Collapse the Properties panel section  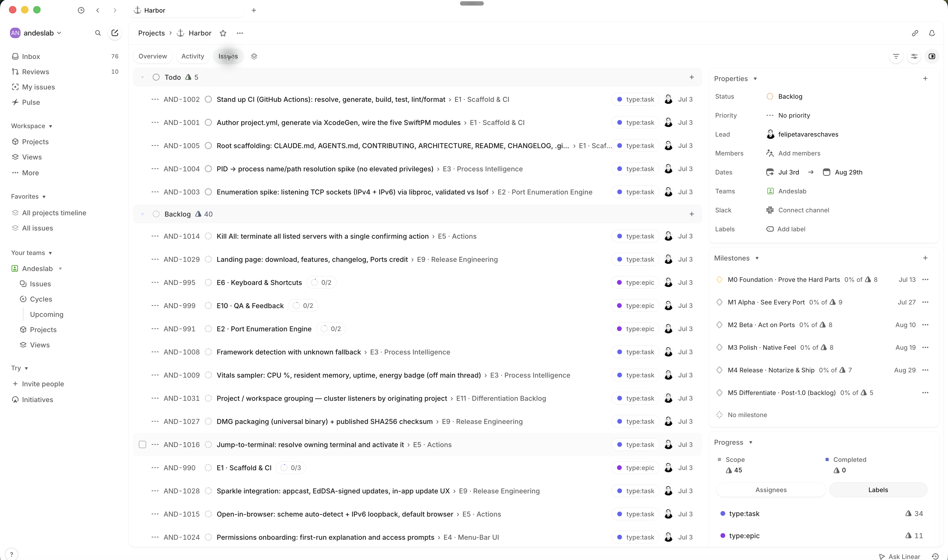pyautogui.click(x=735, y=78)
